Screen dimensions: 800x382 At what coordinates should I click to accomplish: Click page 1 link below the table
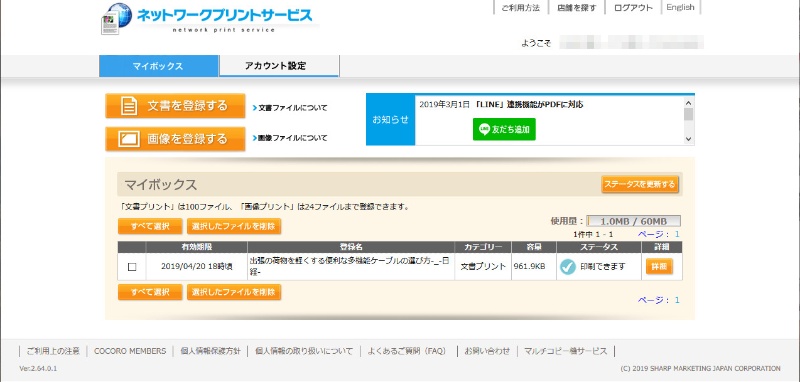(677, 300)
